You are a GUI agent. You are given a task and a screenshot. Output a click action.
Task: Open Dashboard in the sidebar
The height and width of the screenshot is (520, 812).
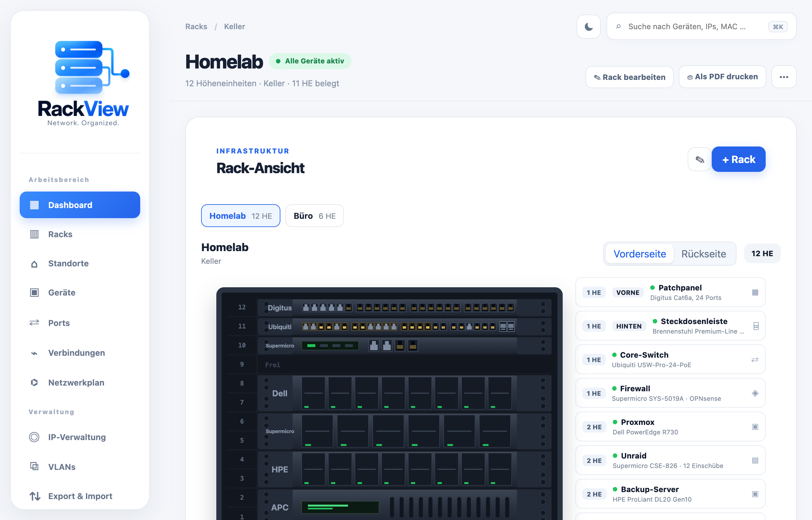(x=80, y=205)
